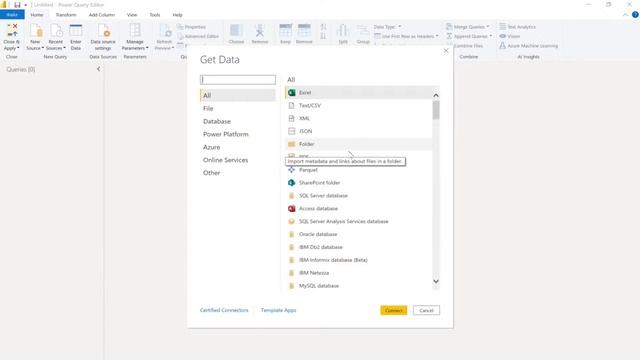Pick the SharePoint folder icon
Viewport: 640px width, 360px height.
[x=291, y=183]
